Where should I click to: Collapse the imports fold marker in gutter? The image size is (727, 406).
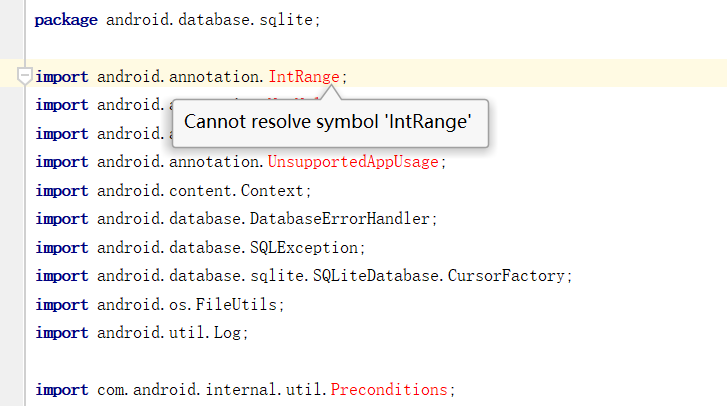click(24, 76)
